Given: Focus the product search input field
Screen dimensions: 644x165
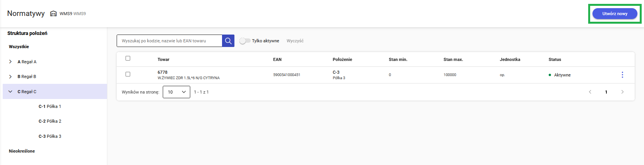Looking at the screenshot, I should point(169,41).
